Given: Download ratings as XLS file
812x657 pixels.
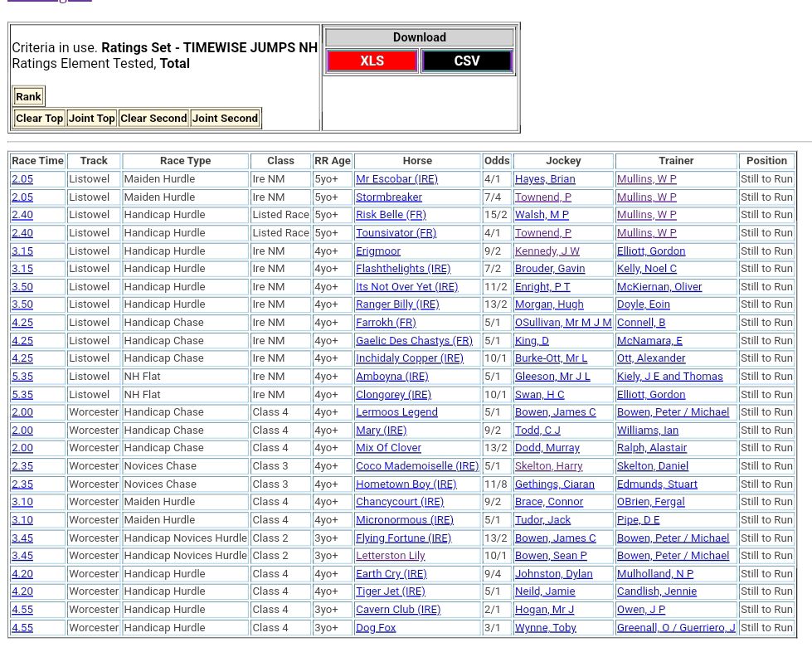Looking at the screenshot, I should pyautogui.click(x=372, y=61).
